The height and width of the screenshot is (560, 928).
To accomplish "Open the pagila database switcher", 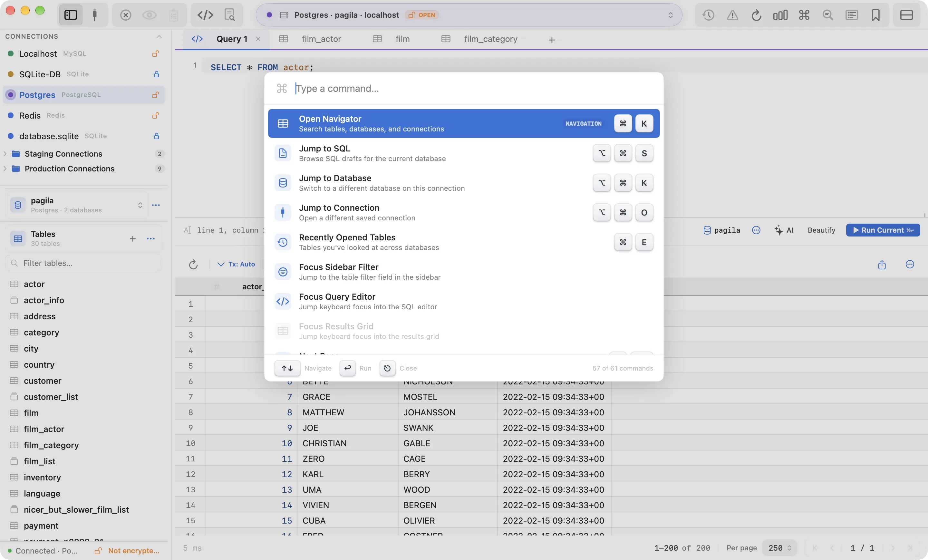I will pos(77,205).
